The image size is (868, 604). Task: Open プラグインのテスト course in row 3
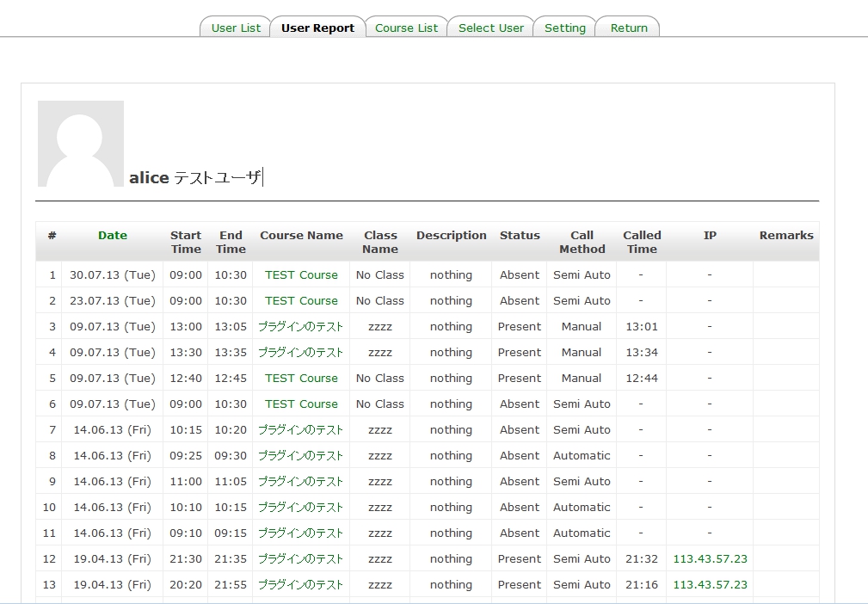pyautogui.click(x=301, y=327)
